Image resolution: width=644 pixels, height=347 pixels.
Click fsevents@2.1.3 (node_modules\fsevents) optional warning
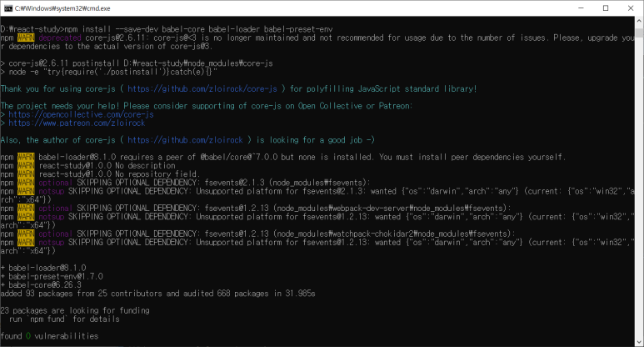click(186, 183)
